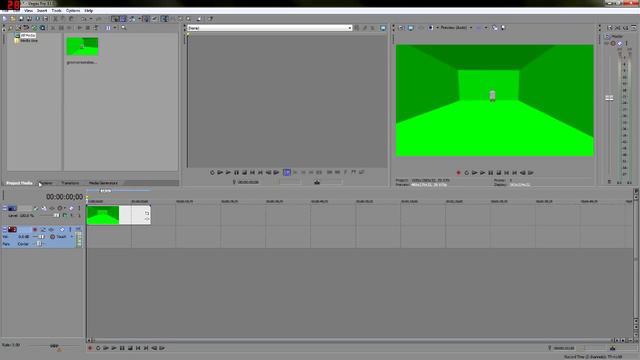This screenshot has width=640, height=360.
Task: Open the Options menu
Action: [x=73, y=11]
